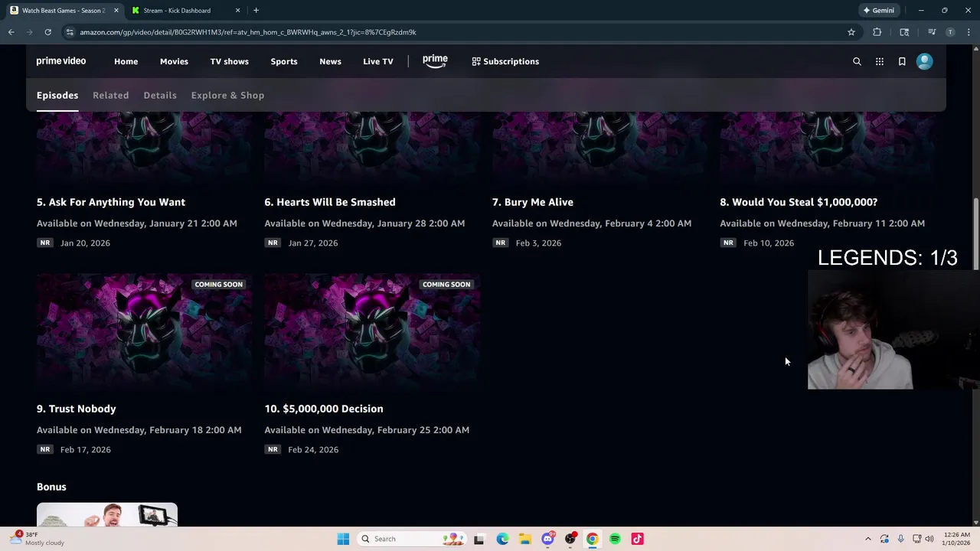Open the user profile avatar menu

click(x=924, y=61)
